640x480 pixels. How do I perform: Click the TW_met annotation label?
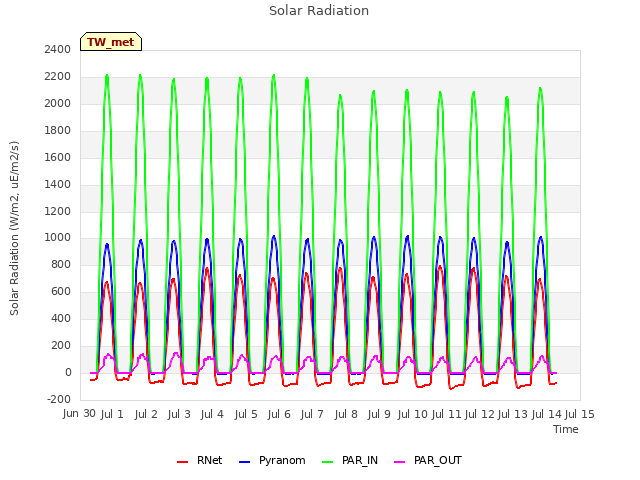click(111, 42)
